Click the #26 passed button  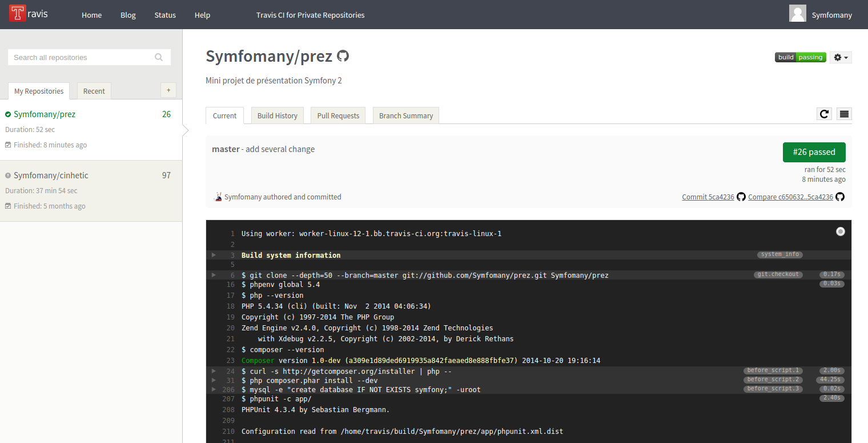tap(814, 152)
